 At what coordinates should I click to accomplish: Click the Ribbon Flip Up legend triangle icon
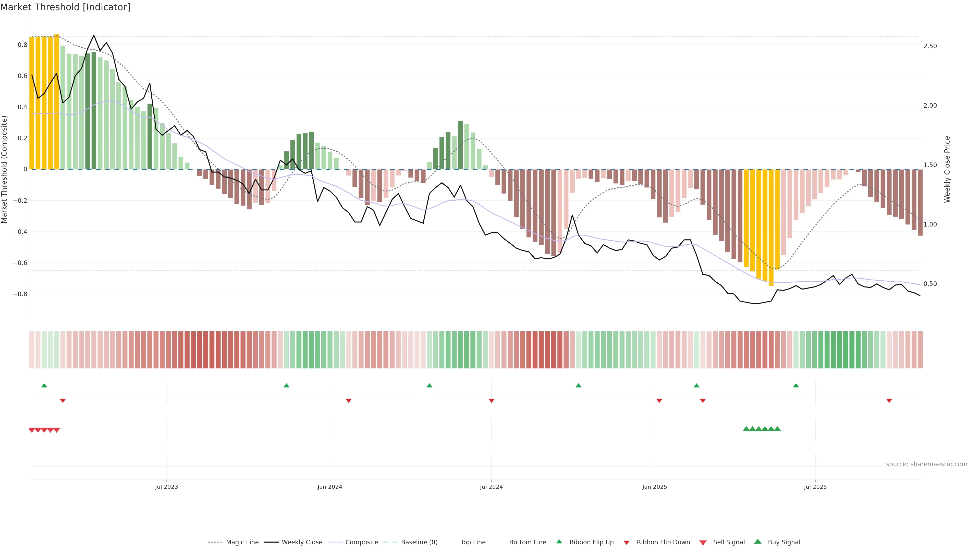click(x=559, y=542)
